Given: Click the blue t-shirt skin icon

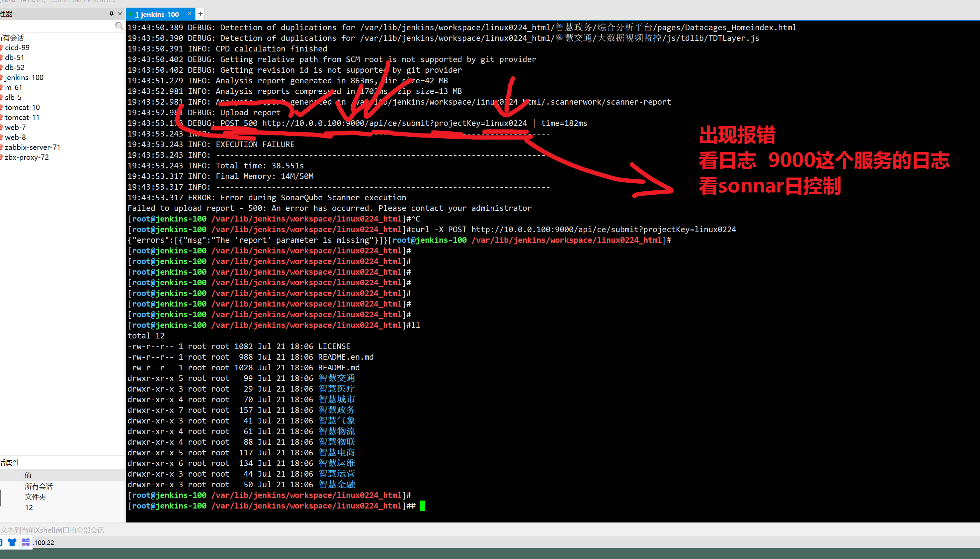Looking at the screenshot, I should coord(12,542).
